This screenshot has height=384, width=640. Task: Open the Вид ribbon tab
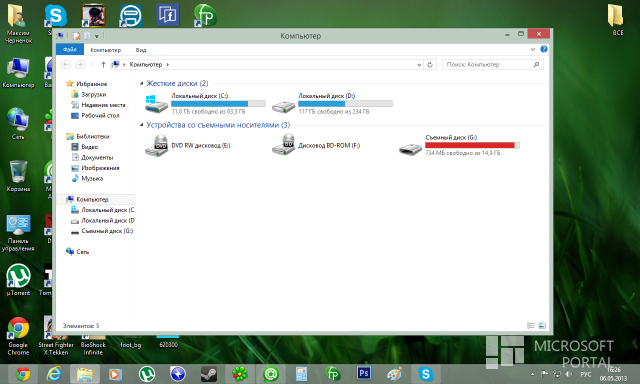click(x=141, y=50)
